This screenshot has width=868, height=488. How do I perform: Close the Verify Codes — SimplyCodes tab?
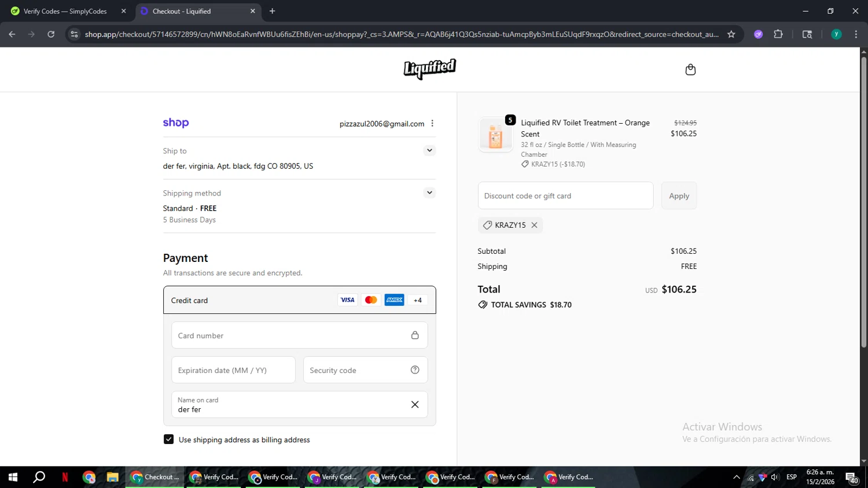(123, 11)
